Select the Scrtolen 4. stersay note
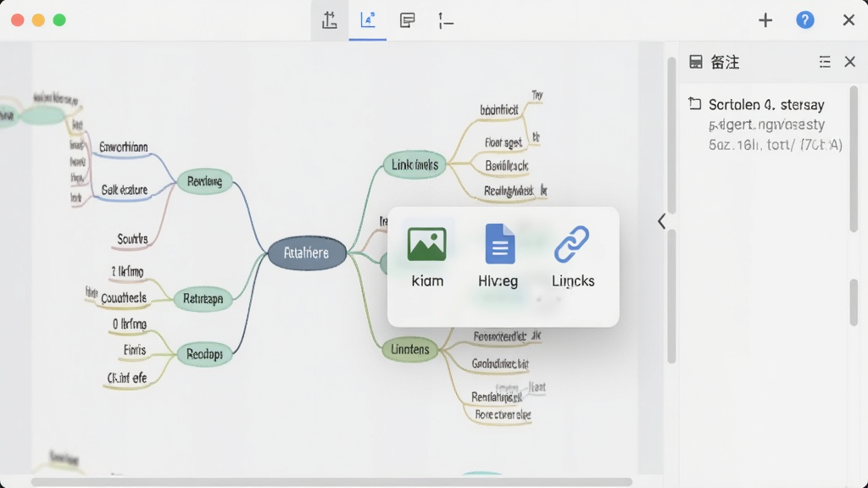This screenshot has width=868, height=488. [x=766, y=104]
